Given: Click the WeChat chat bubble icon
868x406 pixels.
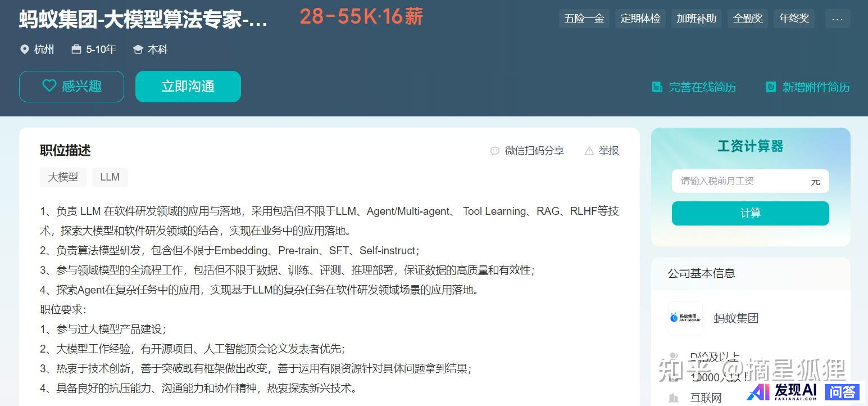Looking at the screenshot, I should point(495,151).
